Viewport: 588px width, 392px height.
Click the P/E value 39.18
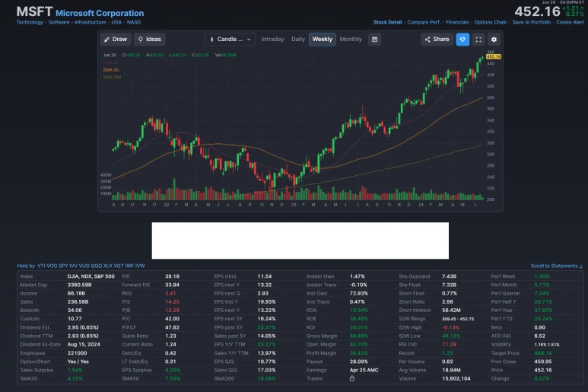pyautogui.click(x=172, y=276)
